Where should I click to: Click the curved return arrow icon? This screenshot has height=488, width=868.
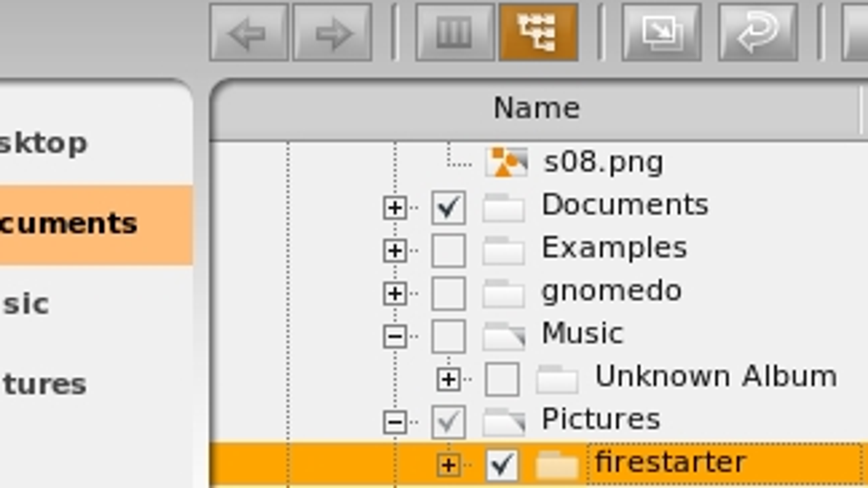(758, 33)
